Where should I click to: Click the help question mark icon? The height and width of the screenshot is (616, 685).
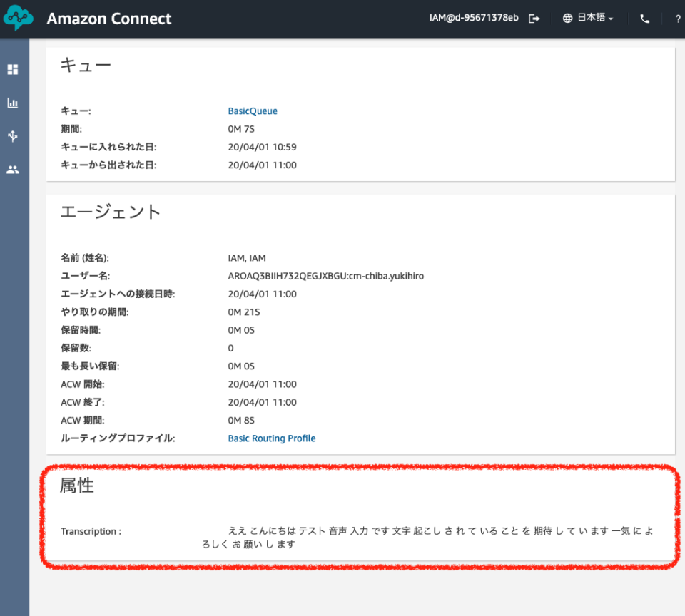678,19
